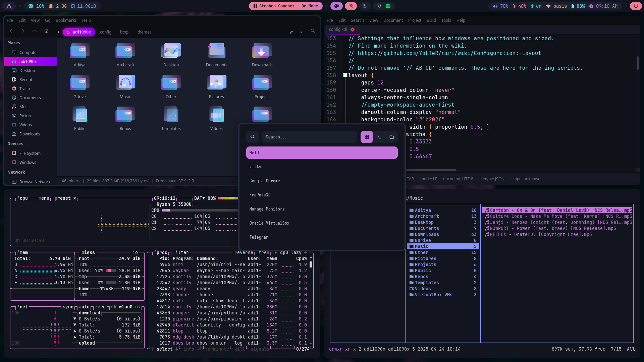
Task: Toggle night mode moon icon
Action: click(365, 6)
